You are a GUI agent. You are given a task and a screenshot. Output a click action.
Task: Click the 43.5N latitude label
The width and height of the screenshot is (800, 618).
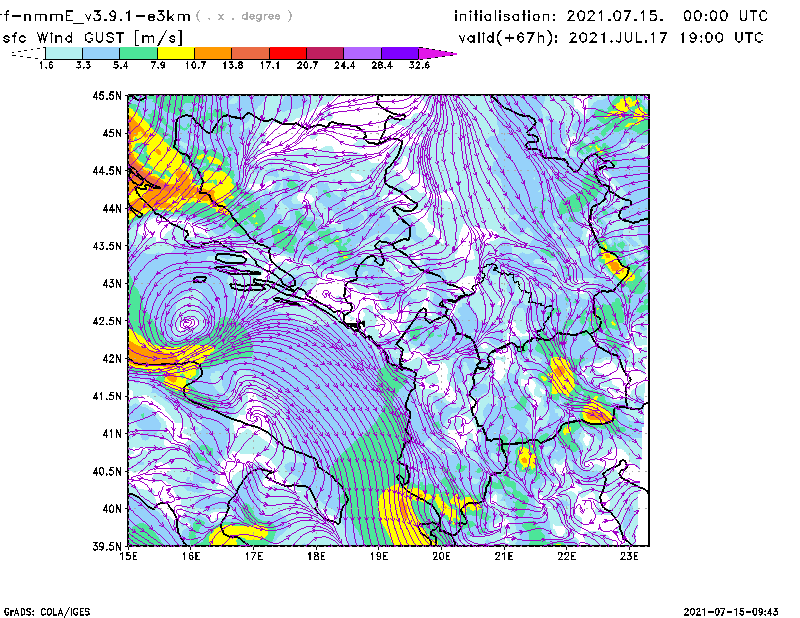pyautogui.click(x=107, y=246)
